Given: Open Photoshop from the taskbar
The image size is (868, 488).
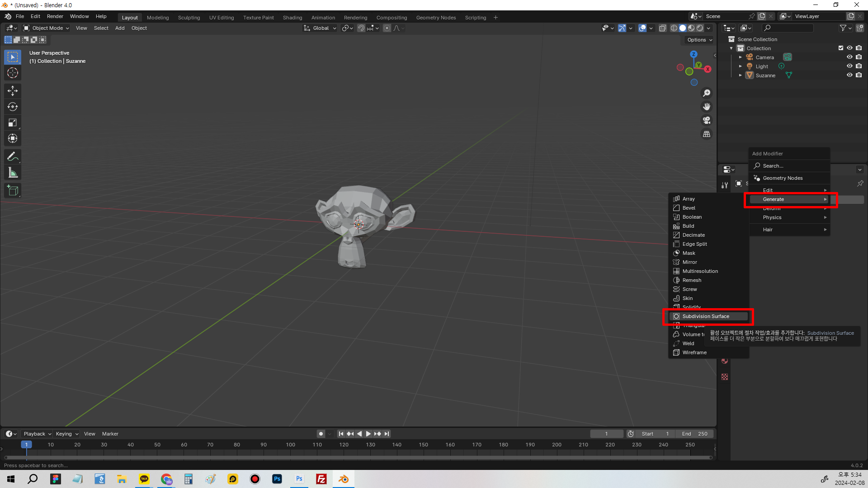Looking at the screenshot, I should point(277,479).
